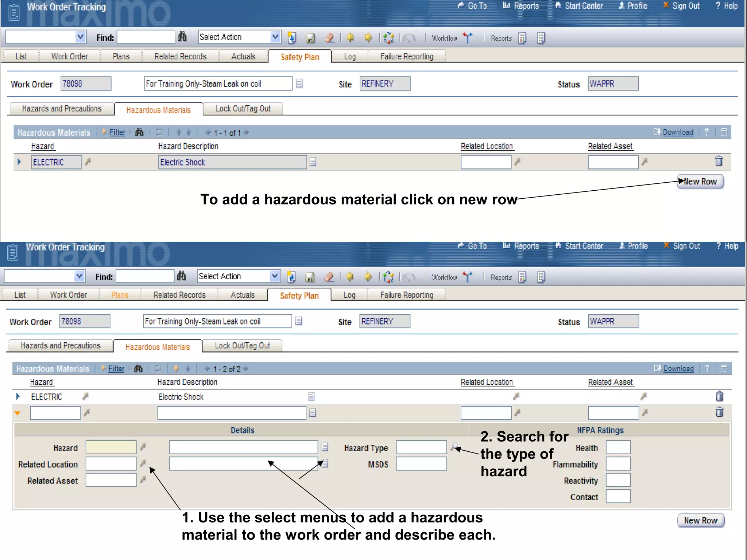Open Hazard lookup icon in lower Details section
Image resolution: width=747 pixels, height=560 pixels.
pyautogui.click(x=143, y=447)
